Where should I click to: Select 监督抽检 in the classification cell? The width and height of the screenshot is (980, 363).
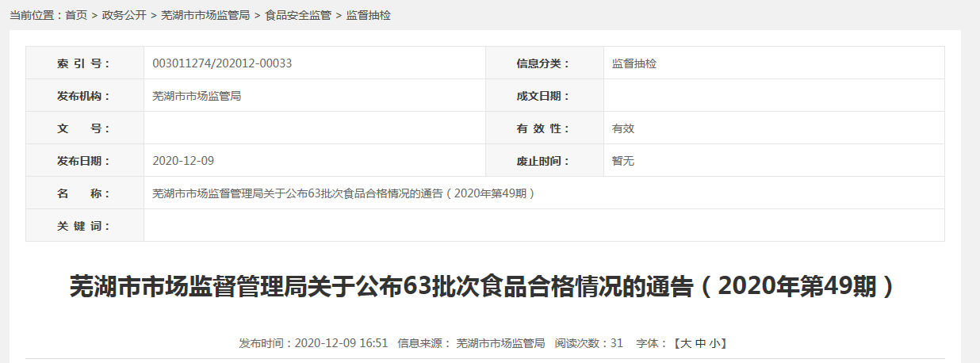click(x=634, y=63)
